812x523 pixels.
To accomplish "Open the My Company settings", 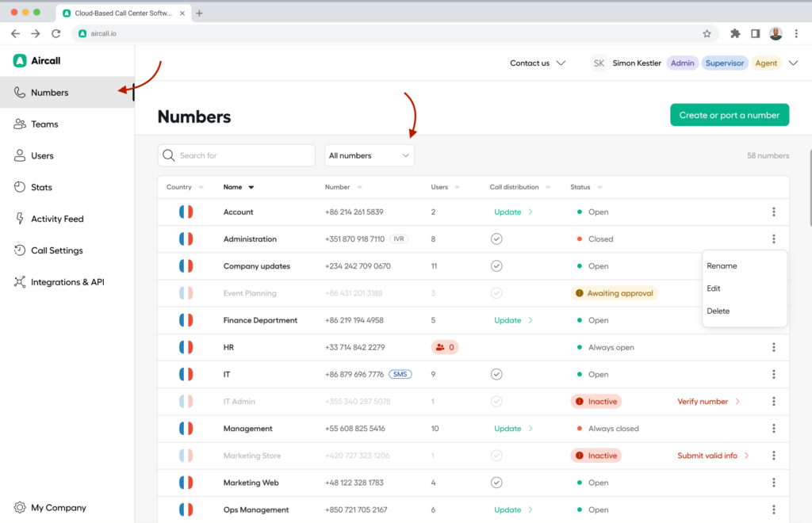I will pos(58,508).
